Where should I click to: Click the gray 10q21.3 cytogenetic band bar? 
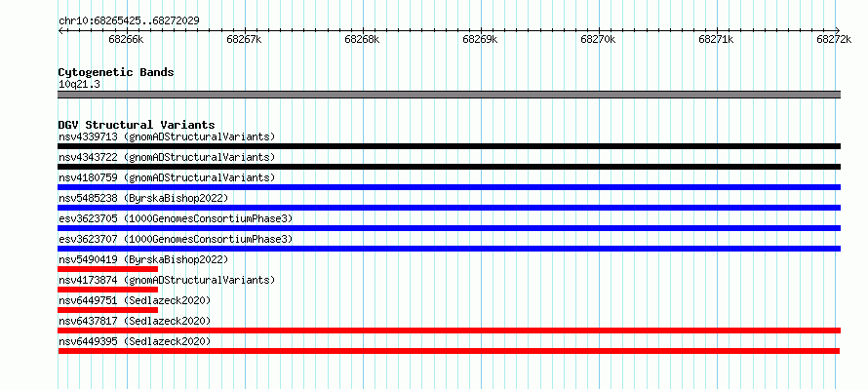pos(449,95)
